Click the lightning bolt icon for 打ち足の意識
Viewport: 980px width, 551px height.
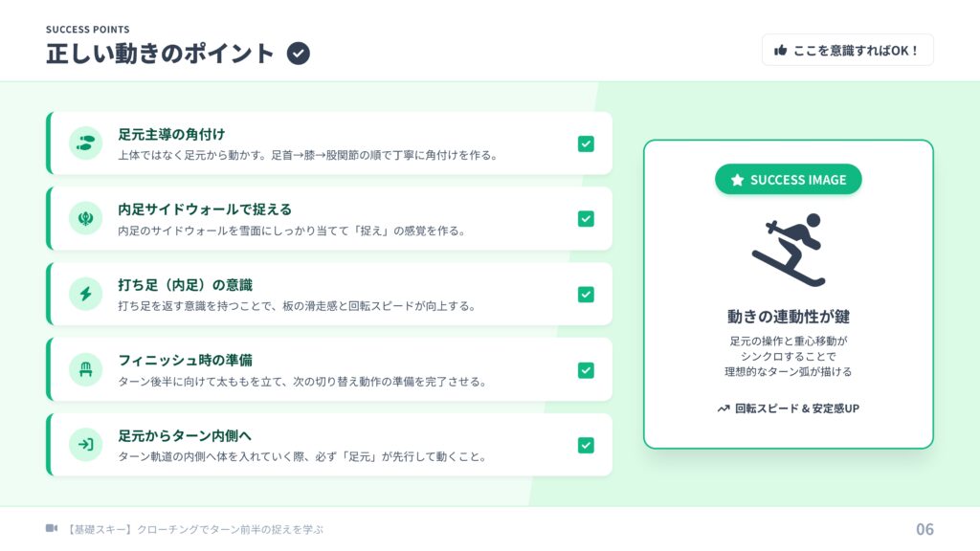click(x=85, y=294)
